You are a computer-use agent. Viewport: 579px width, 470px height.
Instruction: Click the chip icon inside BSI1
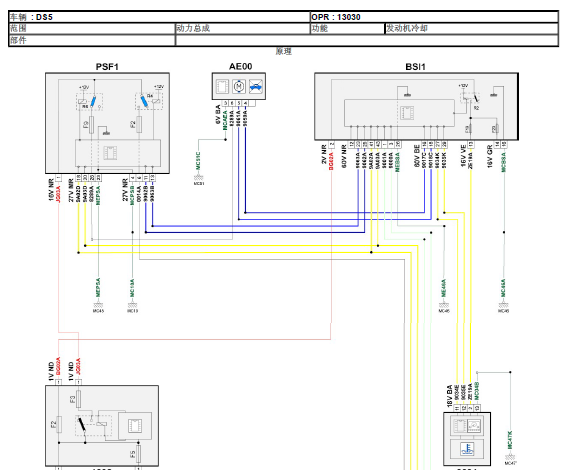407,113
